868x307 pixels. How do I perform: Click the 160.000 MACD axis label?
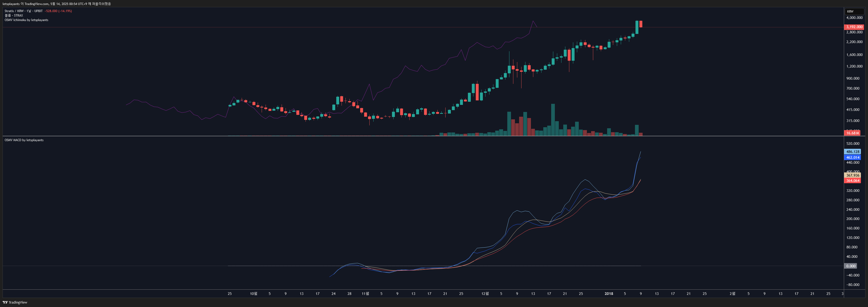pos(853,228)
